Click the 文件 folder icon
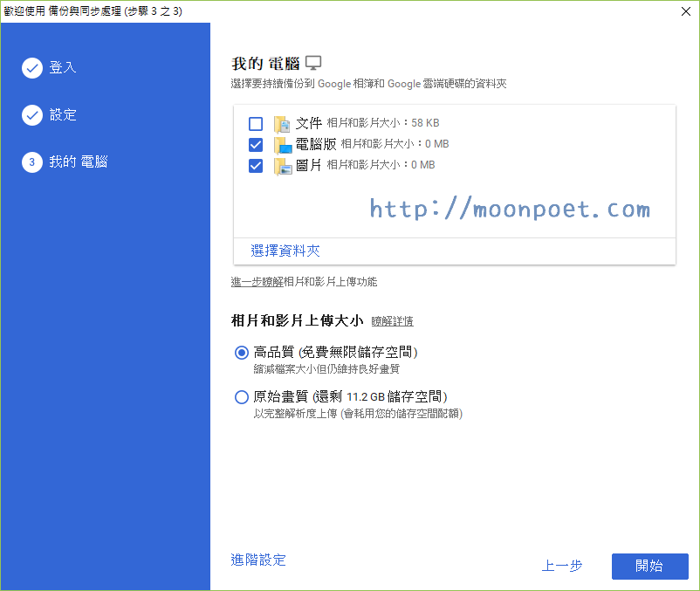Screen dimensions: 700x591 coord(281,123)
